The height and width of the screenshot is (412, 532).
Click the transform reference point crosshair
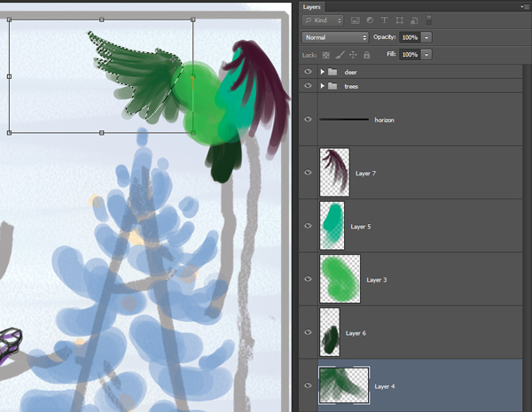click(173, 59)
